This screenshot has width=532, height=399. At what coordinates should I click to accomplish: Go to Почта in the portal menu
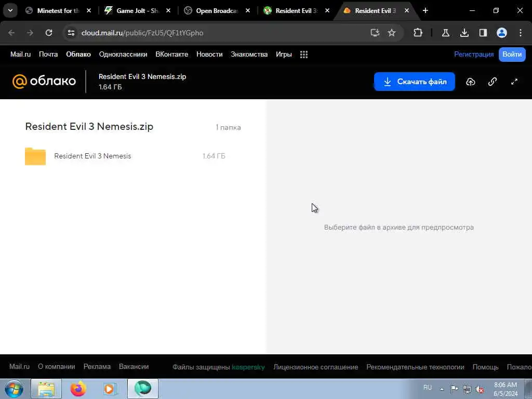[x=48, y=54]
